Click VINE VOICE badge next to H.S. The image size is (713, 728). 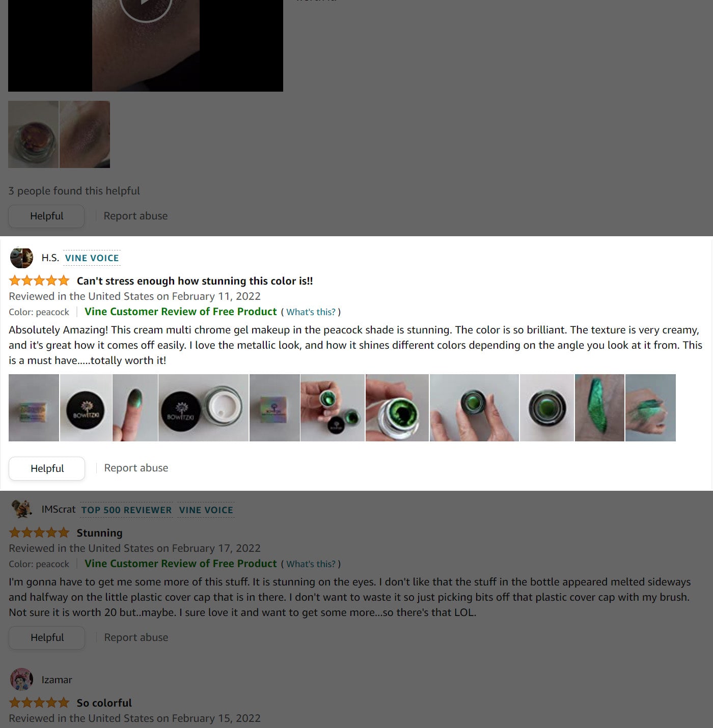click(x=92, y=258)
